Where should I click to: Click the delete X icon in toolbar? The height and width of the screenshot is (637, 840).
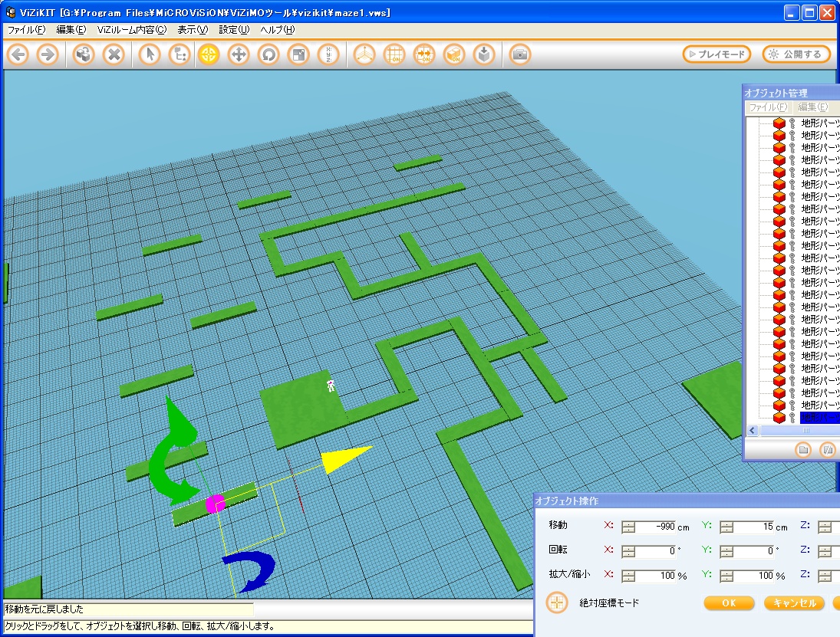(x=114, y=54)
